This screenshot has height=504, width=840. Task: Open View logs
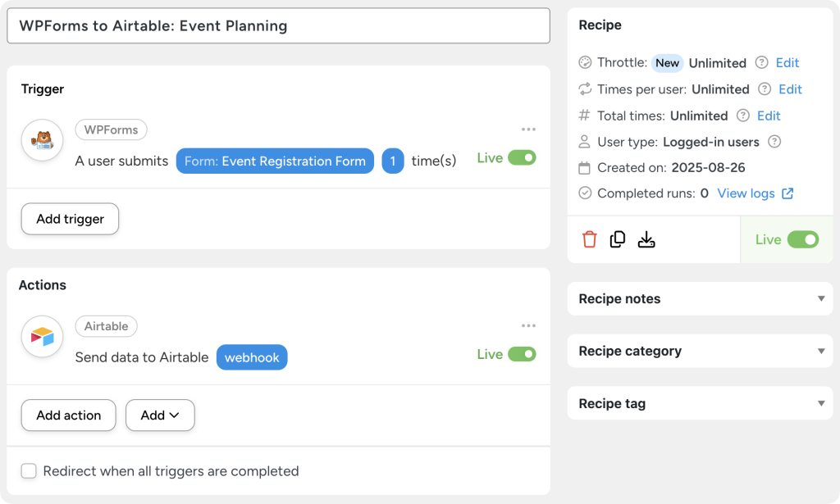(x=747, y=193)
